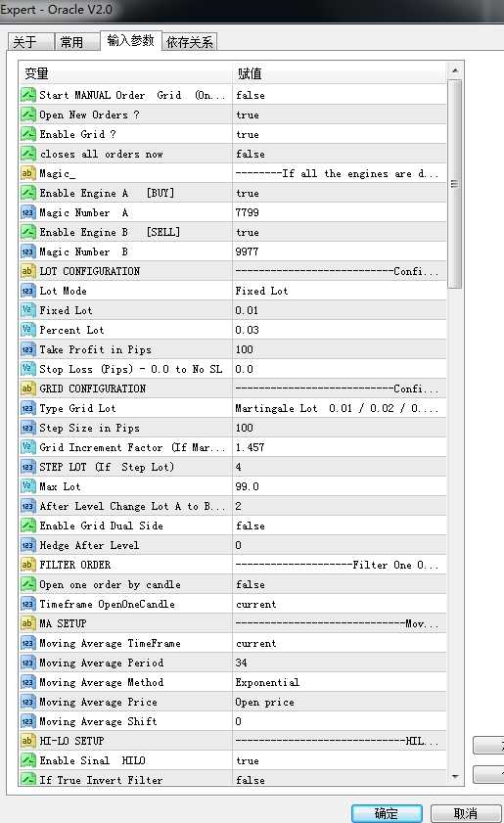Click the scrollbar down arrow
Viewport: 504px width, 823px height.
(455, 777)
